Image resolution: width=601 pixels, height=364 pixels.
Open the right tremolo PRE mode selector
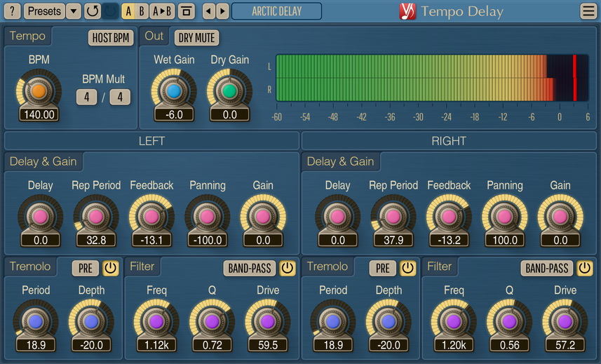click(x=383, y=268)
